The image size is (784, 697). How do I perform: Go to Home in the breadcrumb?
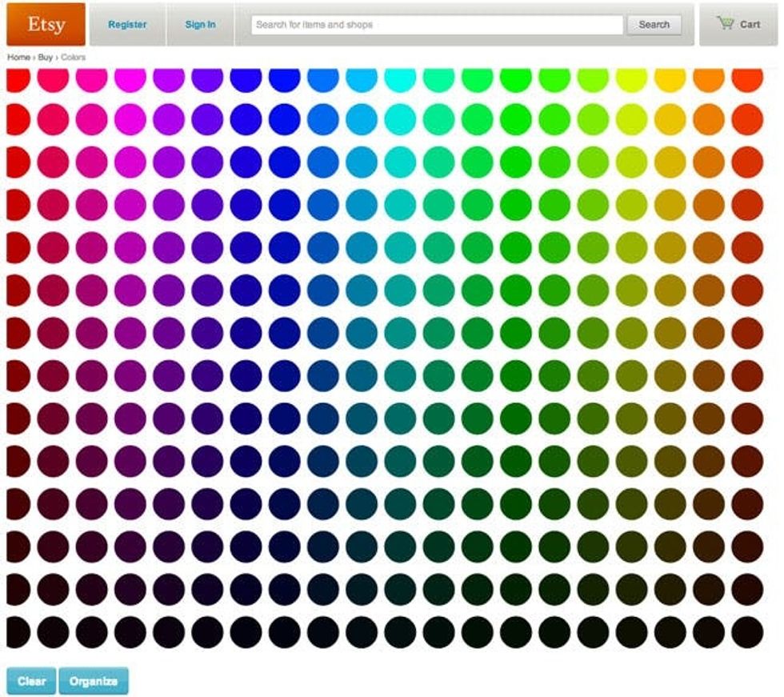tap(18, 58)
